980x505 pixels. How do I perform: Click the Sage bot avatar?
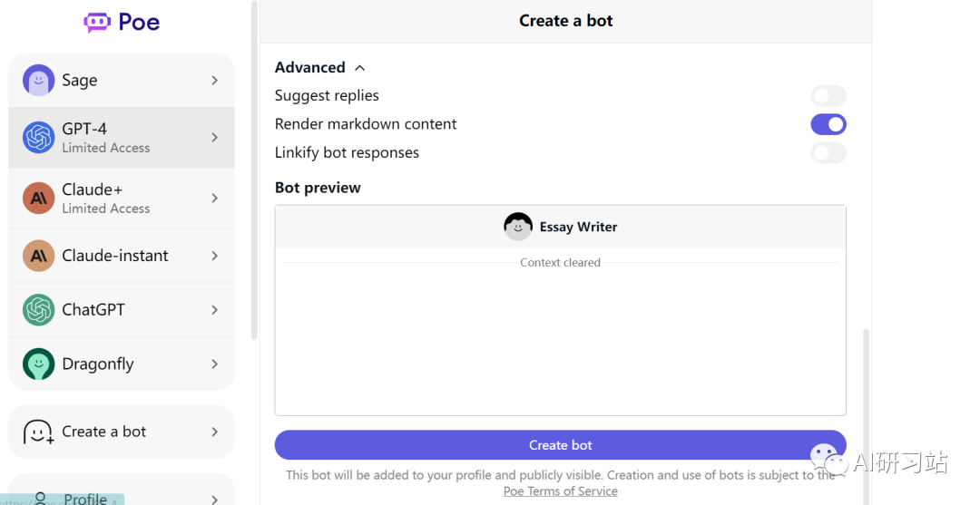tap(39, 80)
